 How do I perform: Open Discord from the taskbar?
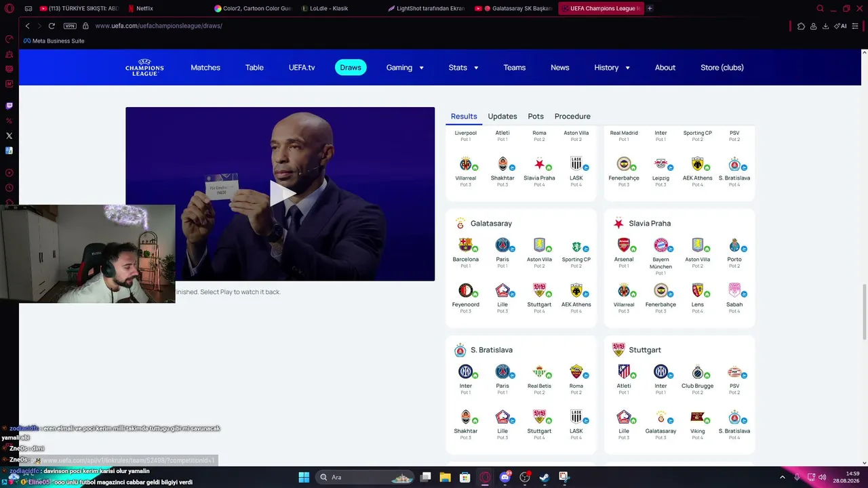pyautogui.click(x=505, y=477)
